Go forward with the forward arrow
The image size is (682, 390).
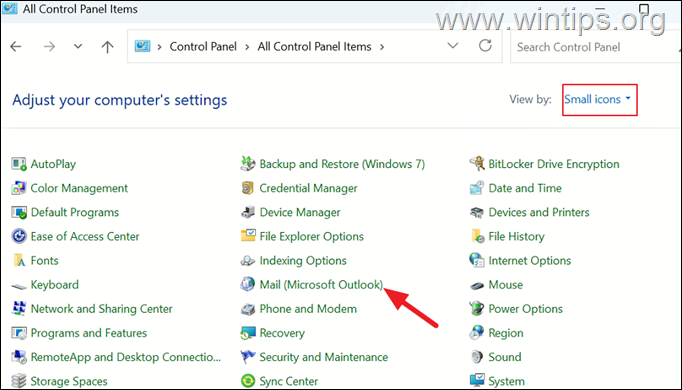[x=49, y=47]
